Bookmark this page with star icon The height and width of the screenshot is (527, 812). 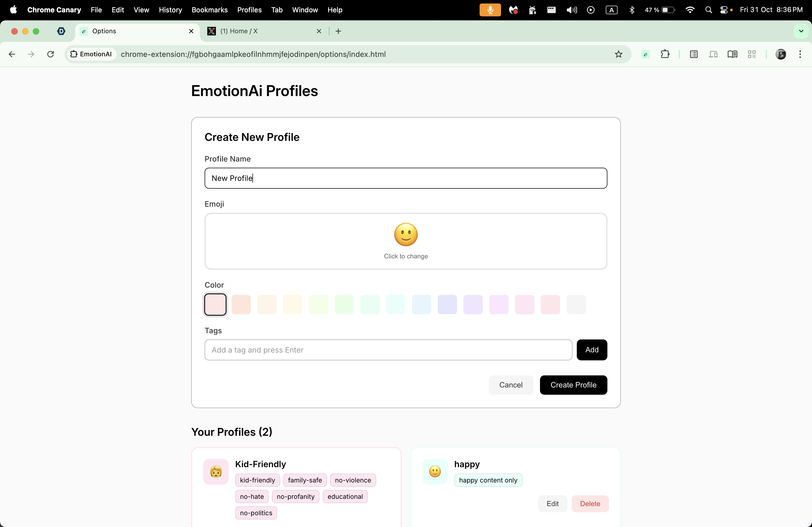619,54
